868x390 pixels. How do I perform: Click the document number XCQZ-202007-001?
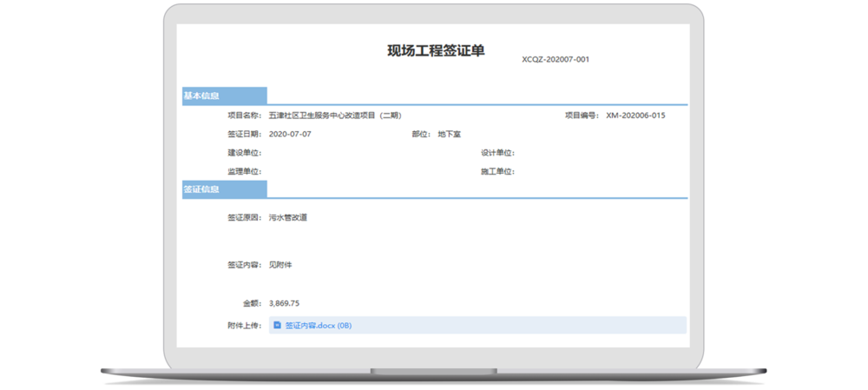[x=556, y=60]
